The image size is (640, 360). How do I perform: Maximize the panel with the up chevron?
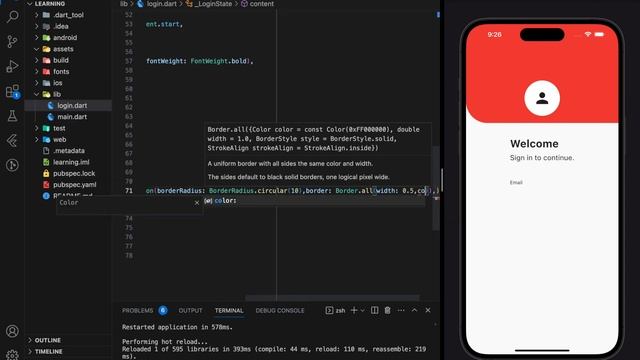[x=414, y=310]
